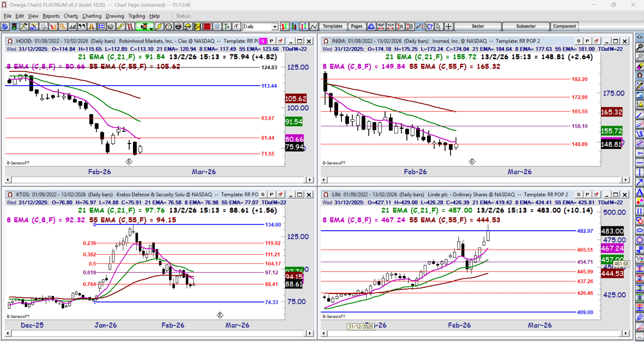
Task: Open the Help menu
Action: tap(154, 16)
